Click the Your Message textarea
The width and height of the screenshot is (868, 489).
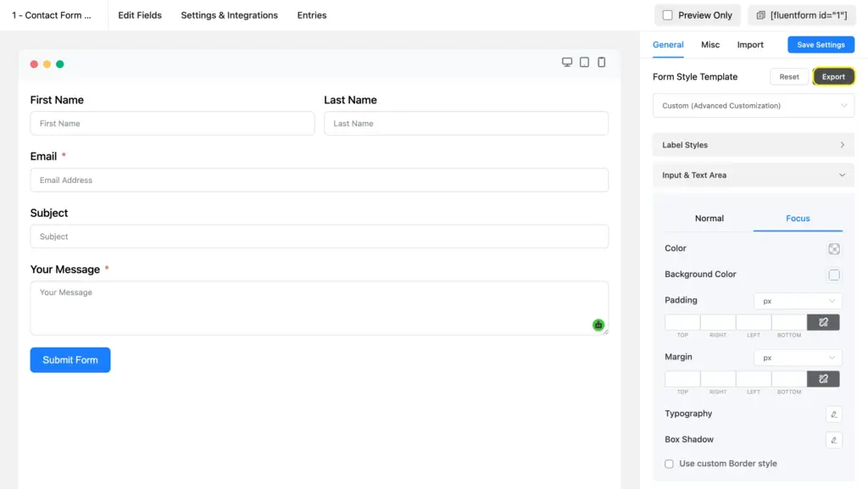[x=320, y=308]
